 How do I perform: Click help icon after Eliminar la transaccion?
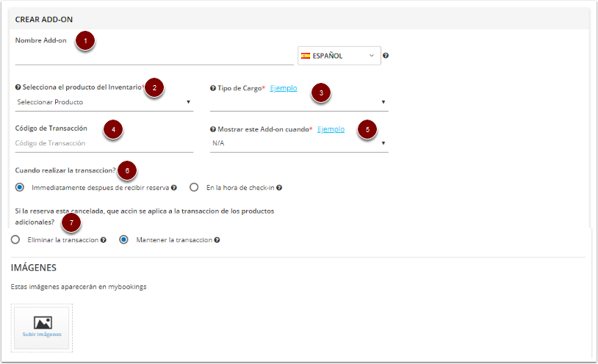coord(104,240)
